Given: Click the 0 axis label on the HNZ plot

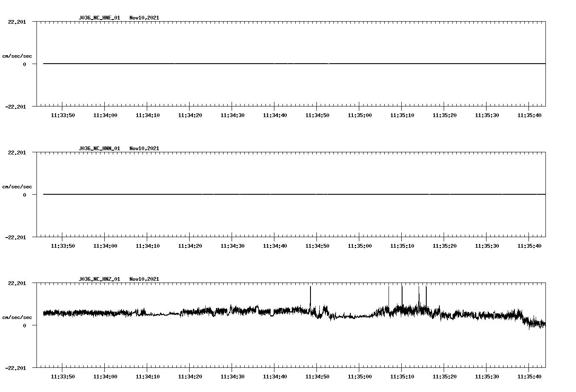Looking at the screenshot, I should click(25, 326).
